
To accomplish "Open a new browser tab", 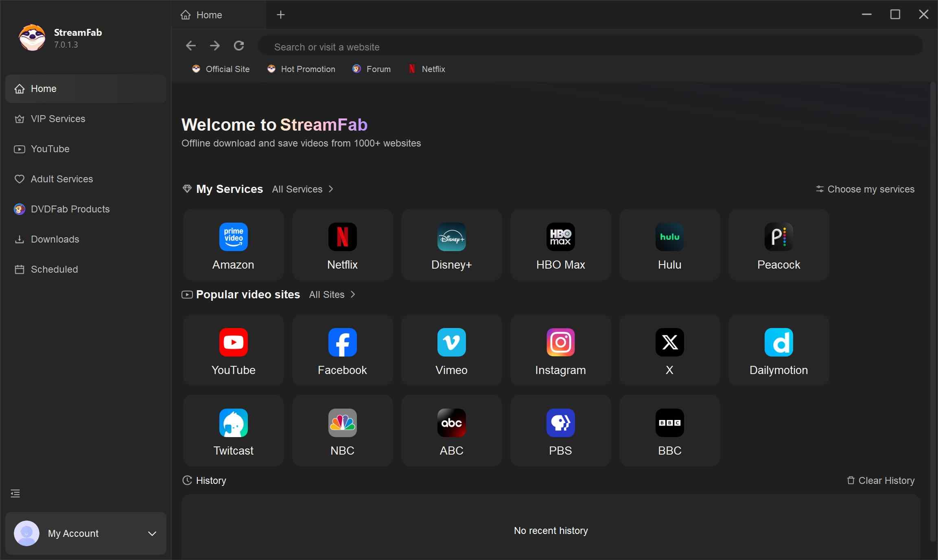I will 281,15.
